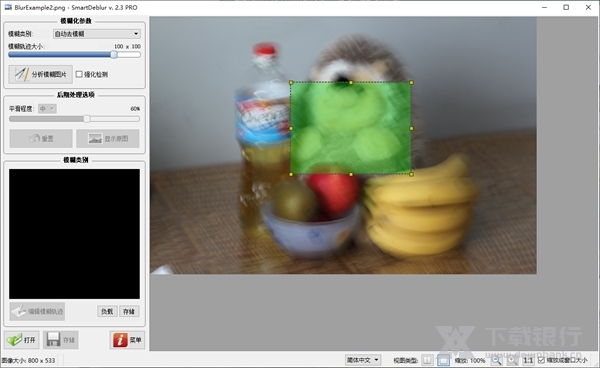Click the 负载 load kernel button

pos(107,311)
